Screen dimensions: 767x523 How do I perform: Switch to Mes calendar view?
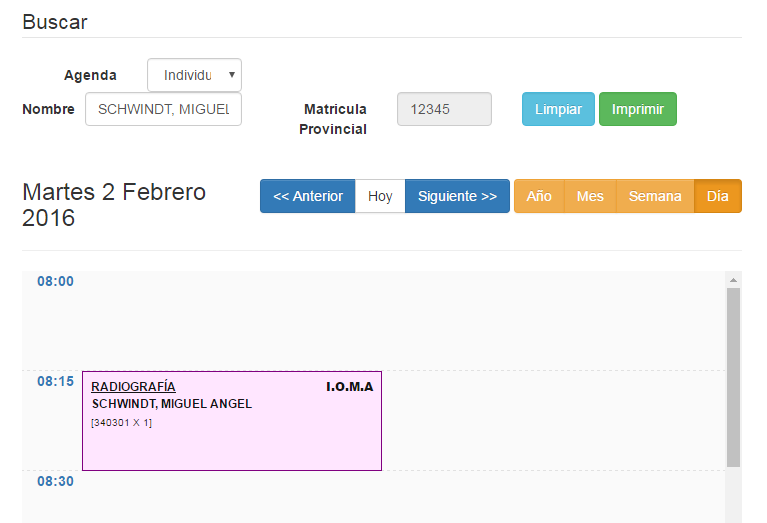coord(590,196)
